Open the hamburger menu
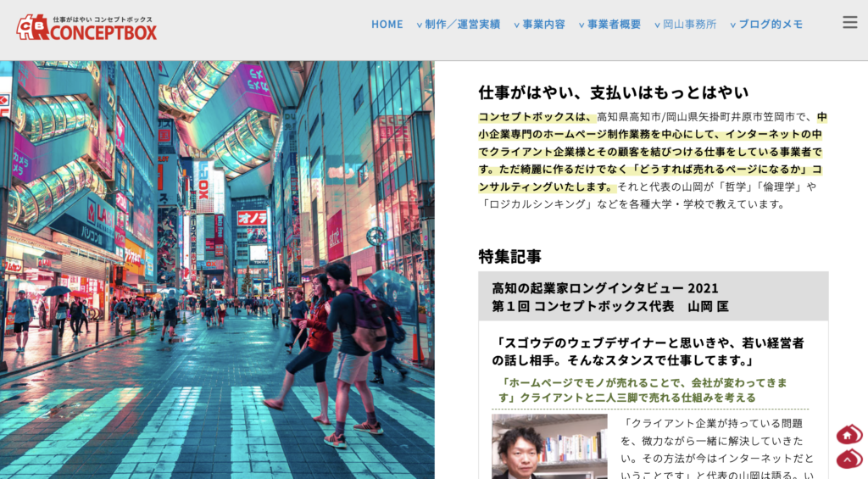Image resolution: width=868 pixels, height=479 pixels. tap(849, 23)
